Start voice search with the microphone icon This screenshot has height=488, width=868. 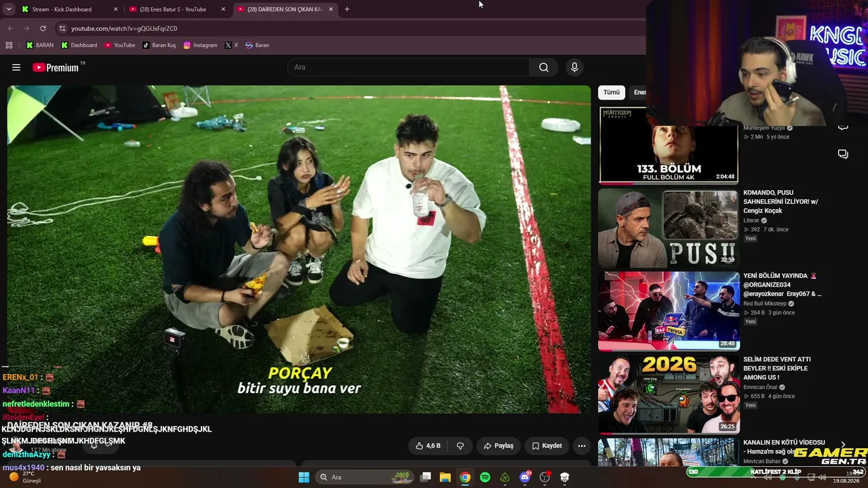tap(574, 67)
